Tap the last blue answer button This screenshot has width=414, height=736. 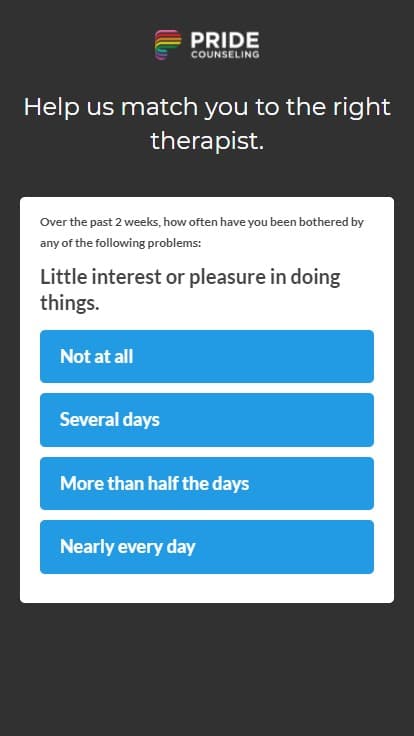[x=207, y=547]
